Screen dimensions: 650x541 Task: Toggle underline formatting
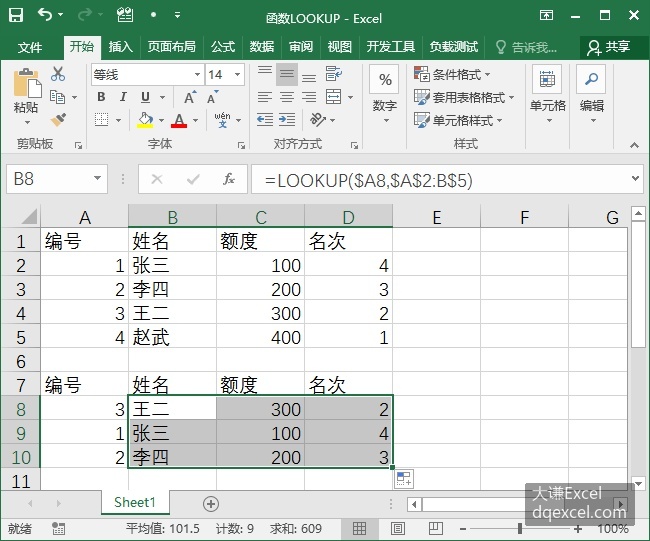coord(145,97)
